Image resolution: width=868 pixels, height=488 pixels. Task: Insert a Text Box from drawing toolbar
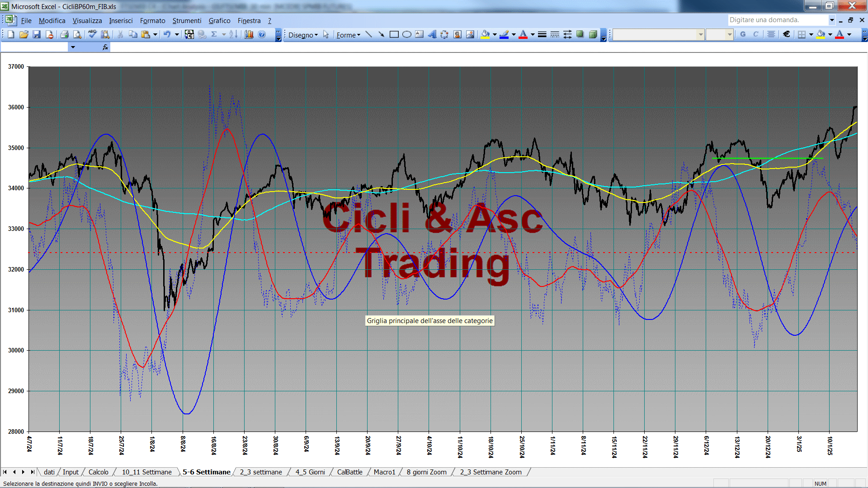pyautogui.click(x=420, y=35)
